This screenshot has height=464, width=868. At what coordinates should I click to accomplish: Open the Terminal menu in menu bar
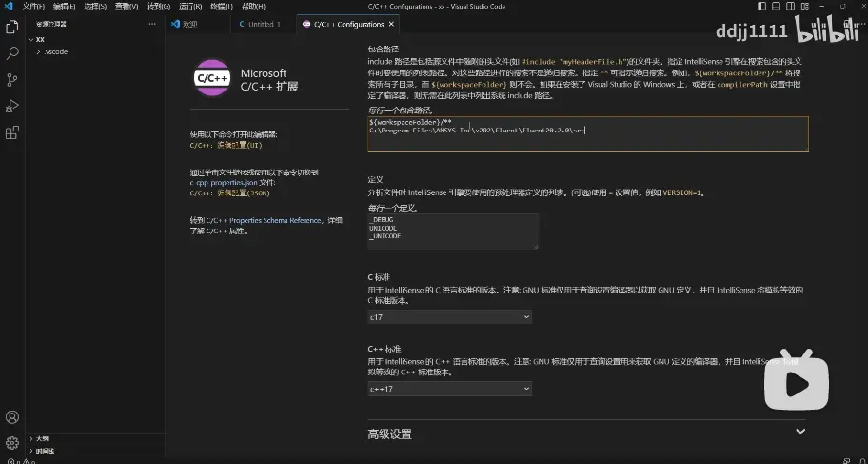click(222, 6)
